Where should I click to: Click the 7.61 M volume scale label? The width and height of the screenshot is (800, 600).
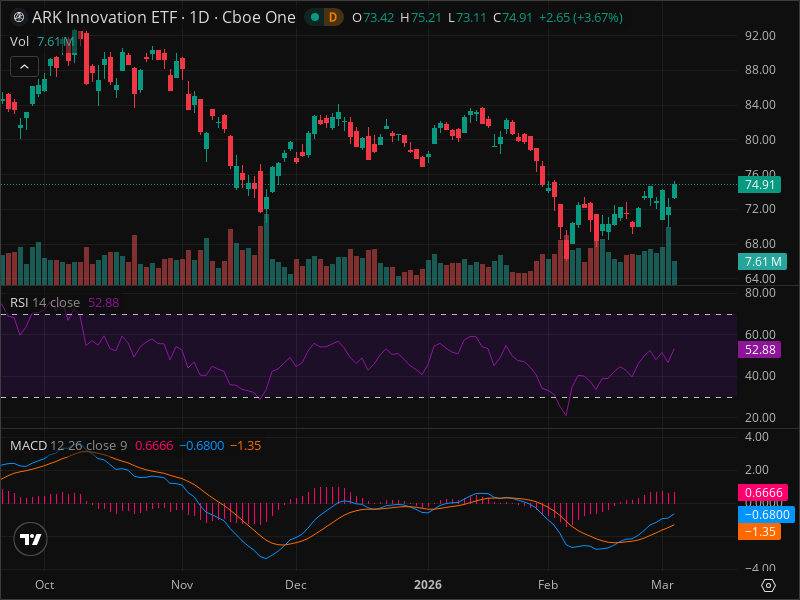[763, 261]
